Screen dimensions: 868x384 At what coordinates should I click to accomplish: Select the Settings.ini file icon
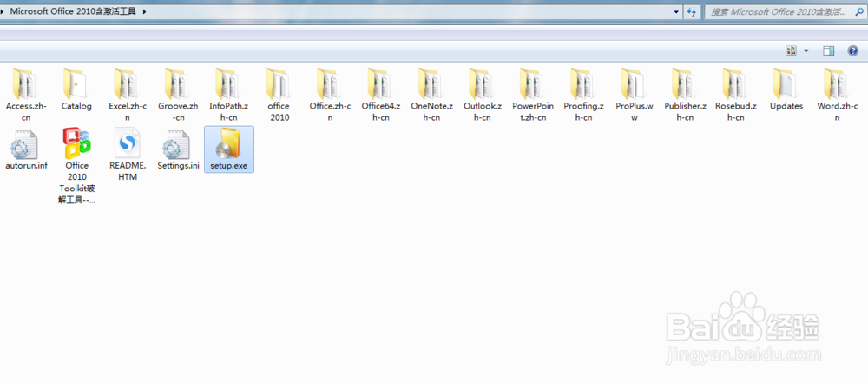point(177,144)
